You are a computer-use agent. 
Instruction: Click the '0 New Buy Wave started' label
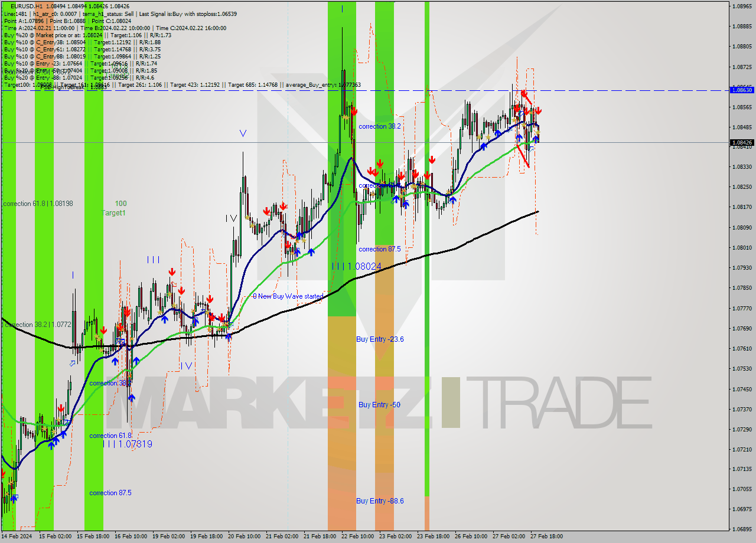point(288,296)
